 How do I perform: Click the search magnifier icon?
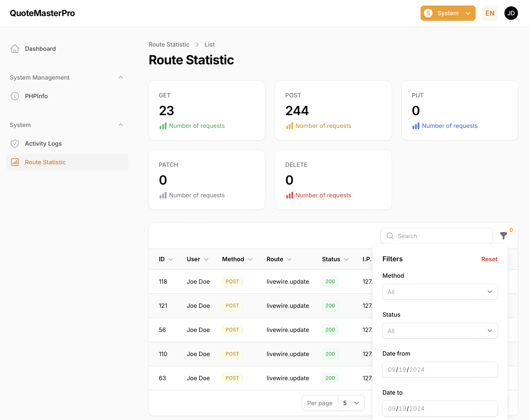(x=390, y=236)
